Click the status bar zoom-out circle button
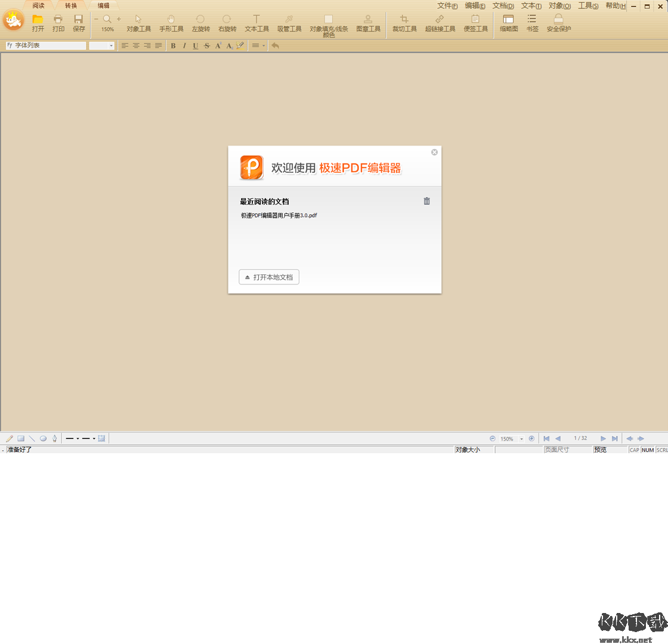 (x=493, y=438)
